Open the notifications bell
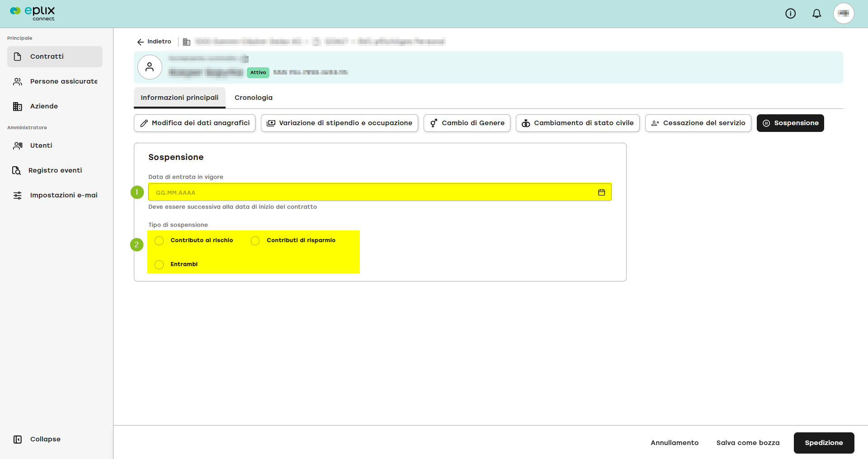Screen dimensions: 868x459 pyautogui.click(x=816, y=14)
